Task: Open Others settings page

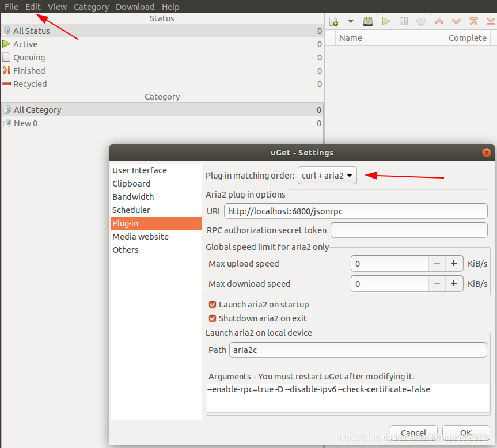Action: 155,250
